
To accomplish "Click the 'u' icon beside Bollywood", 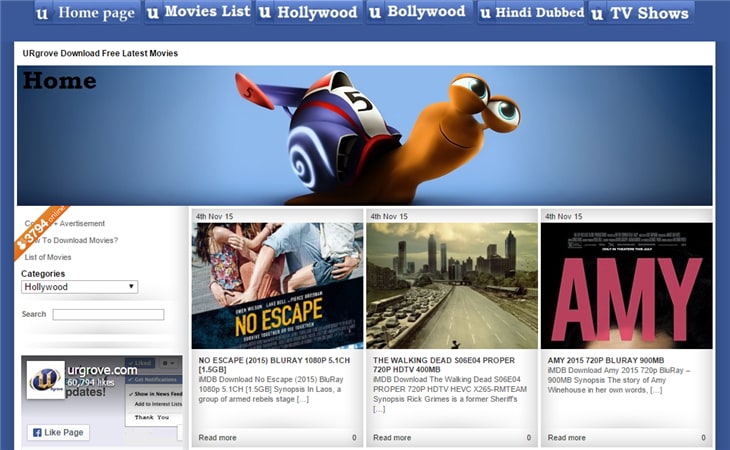I will point(375,13).
